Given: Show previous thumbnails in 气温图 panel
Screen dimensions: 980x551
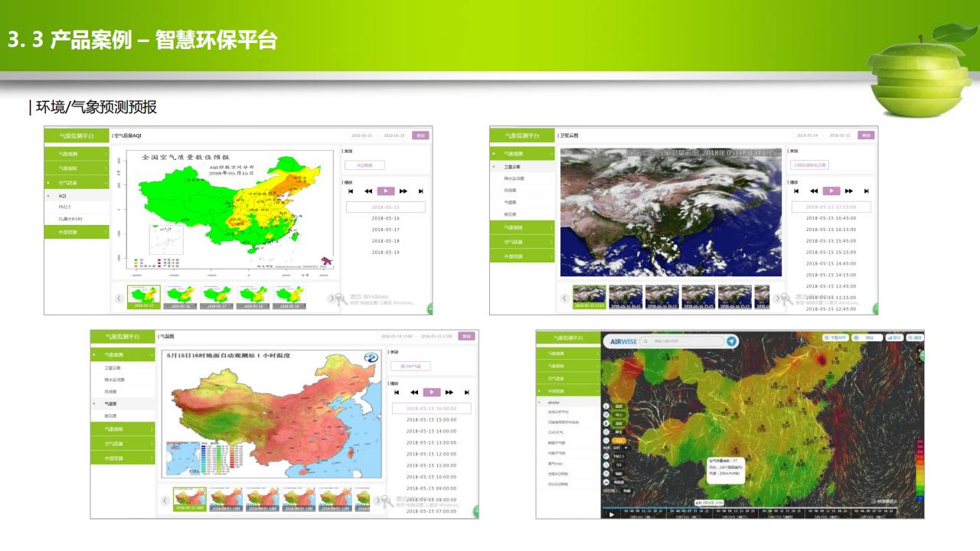Looking at the screenshot, I should coord(165,500).
